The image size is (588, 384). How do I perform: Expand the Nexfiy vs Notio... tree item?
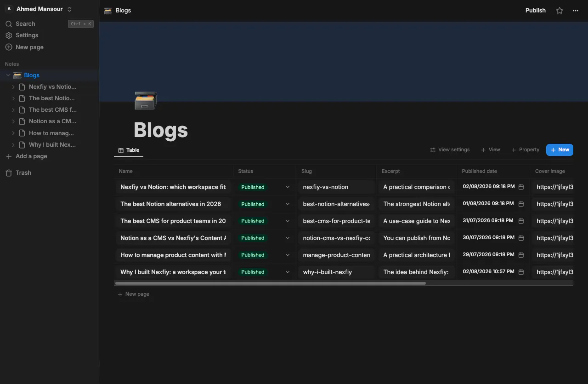point(13,87)
